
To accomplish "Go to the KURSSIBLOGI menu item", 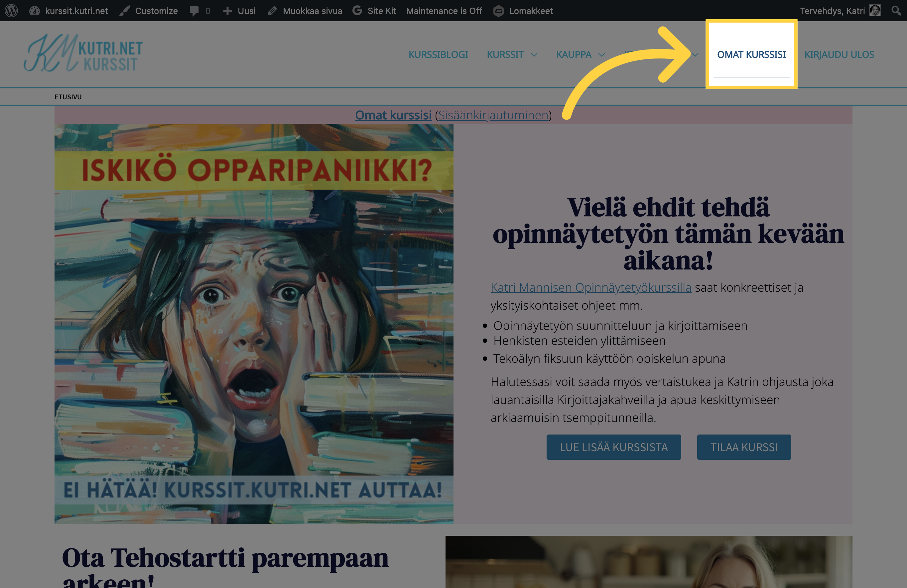I will [438, 54].
